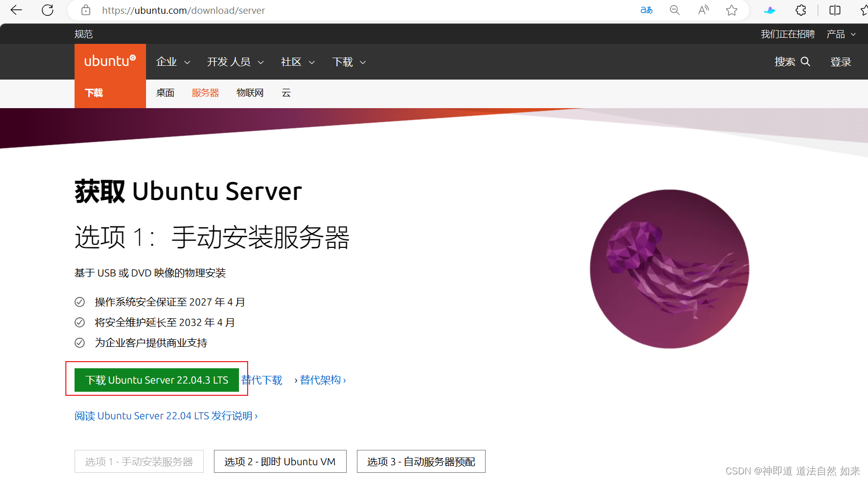The height and width of the screenshot is (481, 868).
Task: Select 选项 3 - 自动服务器预配
Action: click(x=421, y=461)
